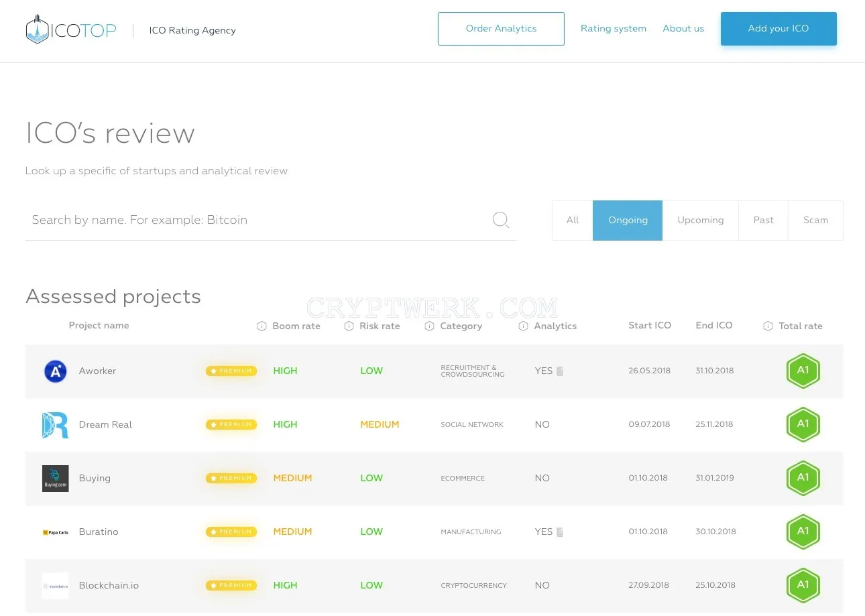Click the Boom rate info icon
Image resolution: width=865 pixels, height=616 pixels.
tap(262, 326)
